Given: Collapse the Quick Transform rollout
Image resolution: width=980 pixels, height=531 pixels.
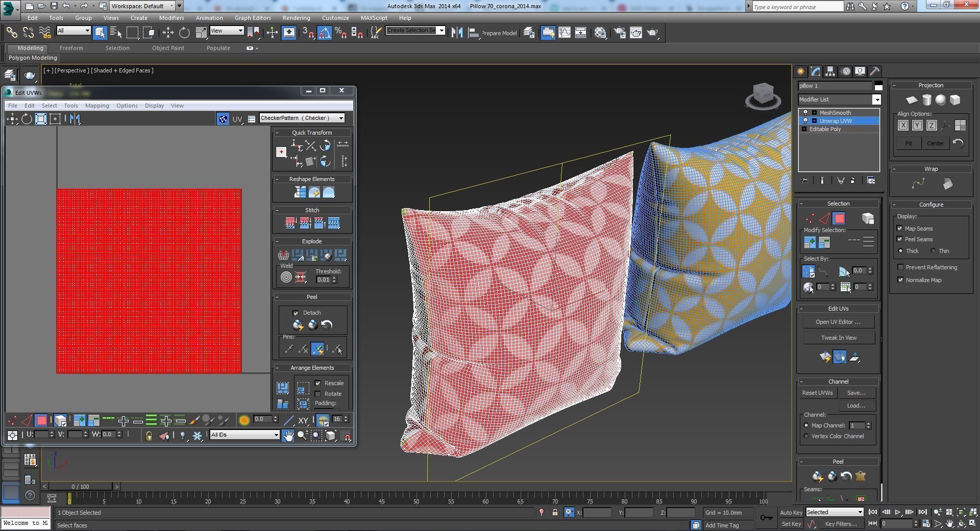Looking at the screenshot, I should click(x=277, y=133).
